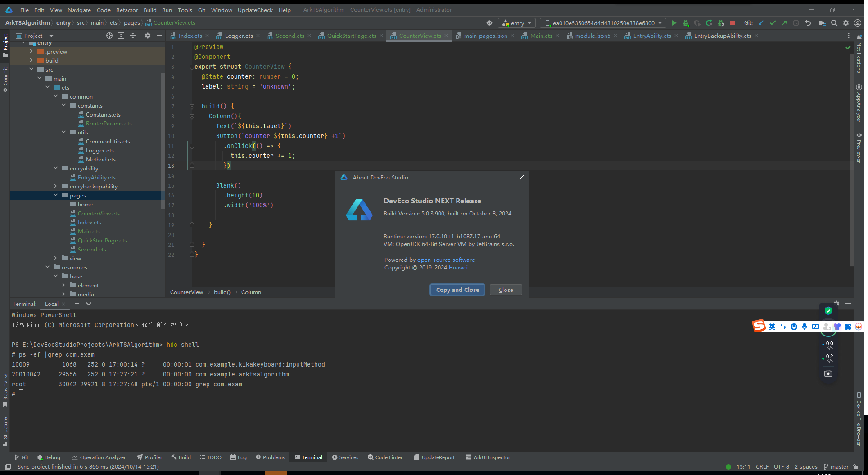Image resolution: width=868 pixels, height=475 pixels.
Task: Open Project Structure folder icon
Action: pyautogui.click(x=823, y=23)
